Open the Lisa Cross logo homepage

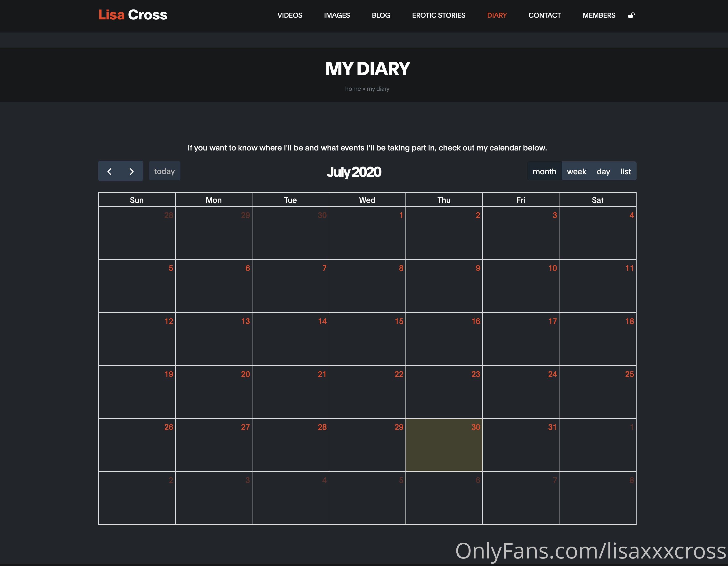[x=133, y=15]
